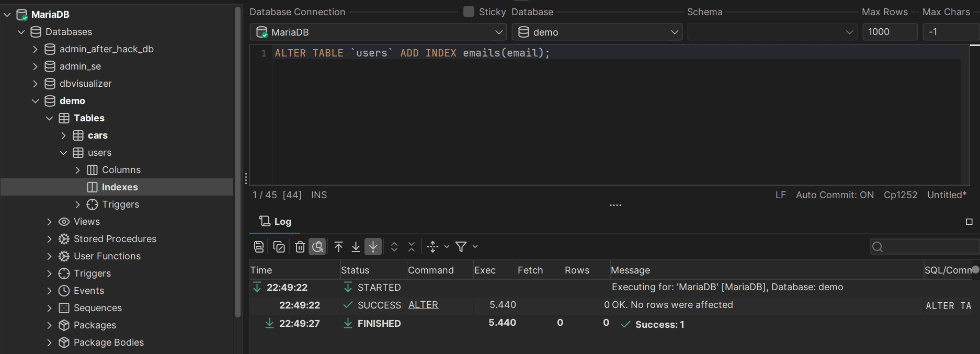Click the tree panel vertical scrollbar
Image resolution: width=980 pixels, height=354 pixels.
tap(238, 162)
